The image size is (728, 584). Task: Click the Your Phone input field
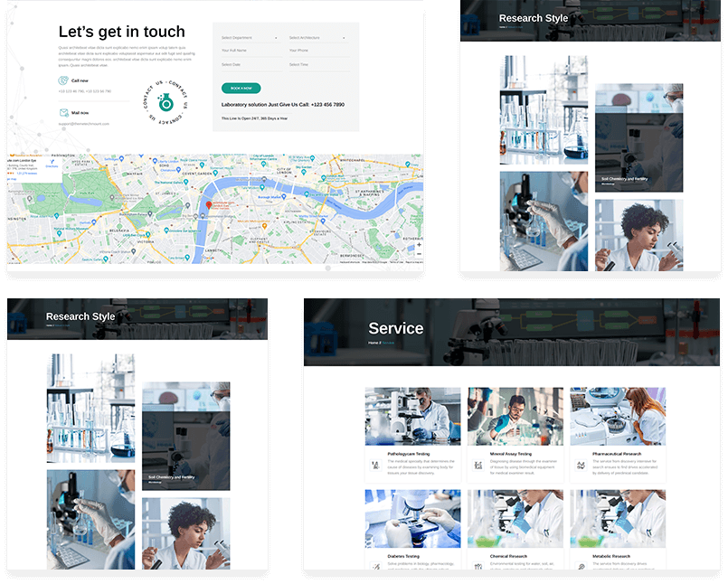pos(319,50)
